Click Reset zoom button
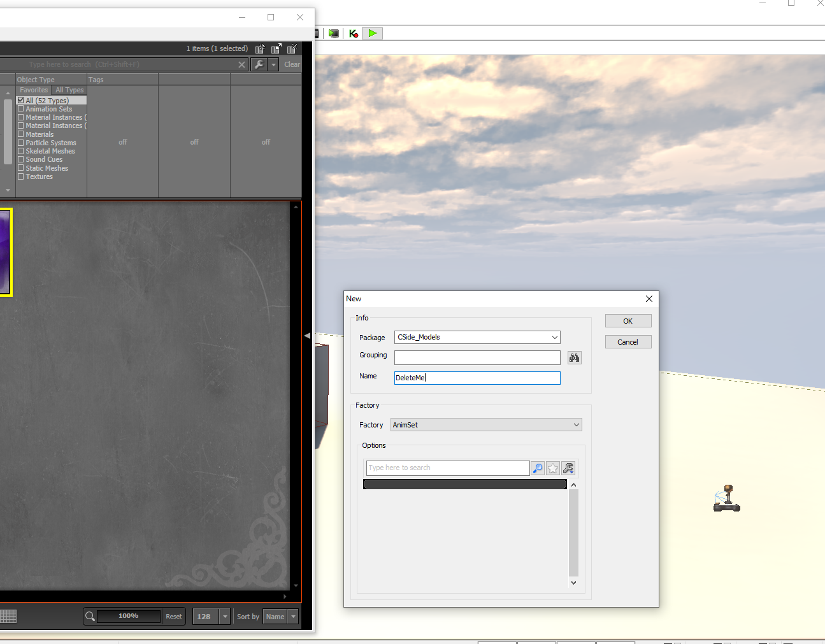 174,616
